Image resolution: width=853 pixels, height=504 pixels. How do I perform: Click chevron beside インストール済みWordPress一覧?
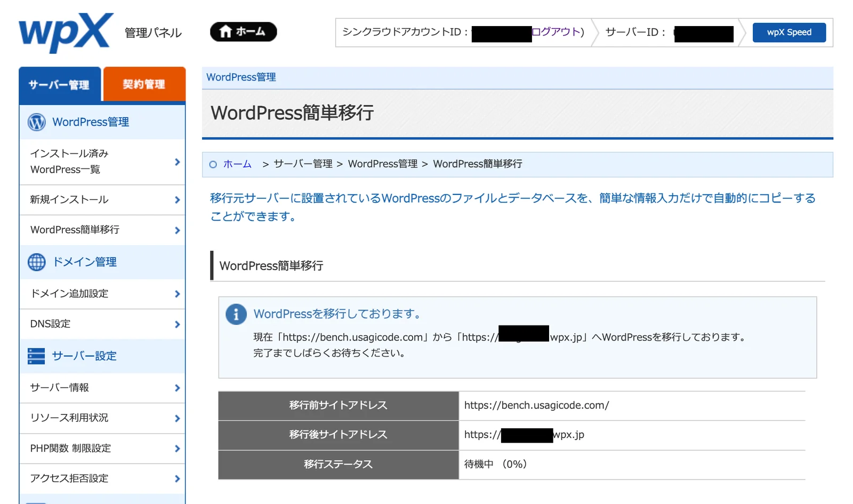pos(178,162)
